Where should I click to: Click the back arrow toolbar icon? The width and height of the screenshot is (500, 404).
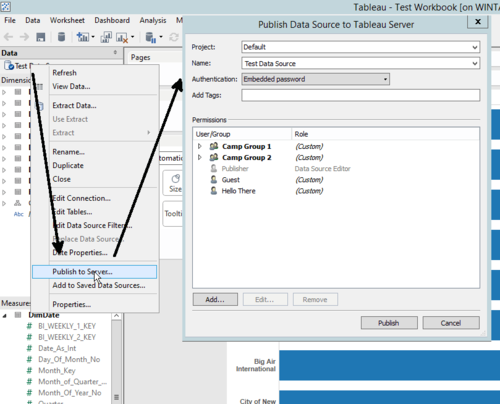coord(8,37)
